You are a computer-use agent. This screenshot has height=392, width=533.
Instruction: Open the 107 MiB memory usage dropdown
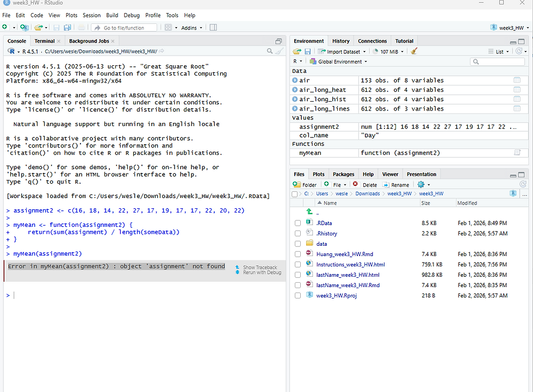pos(388,52)
